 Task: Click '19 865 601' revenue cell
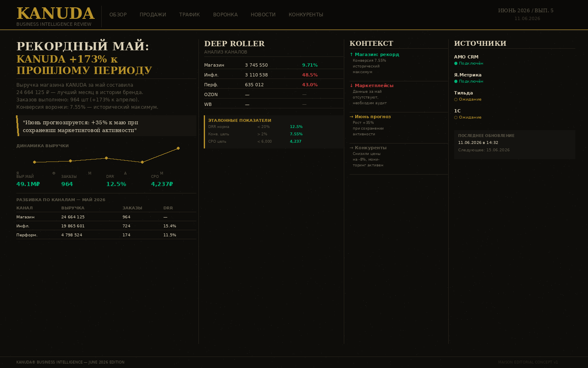tap(73, 226)
